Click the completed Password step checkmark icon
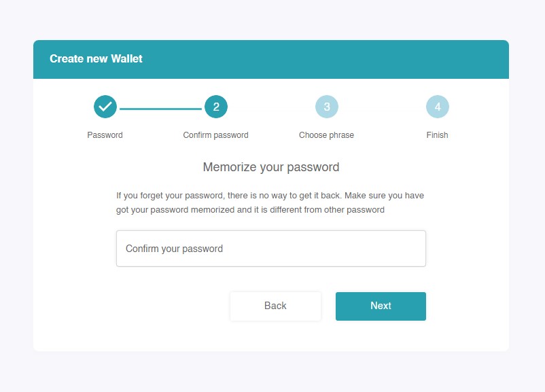 (105, 107)
